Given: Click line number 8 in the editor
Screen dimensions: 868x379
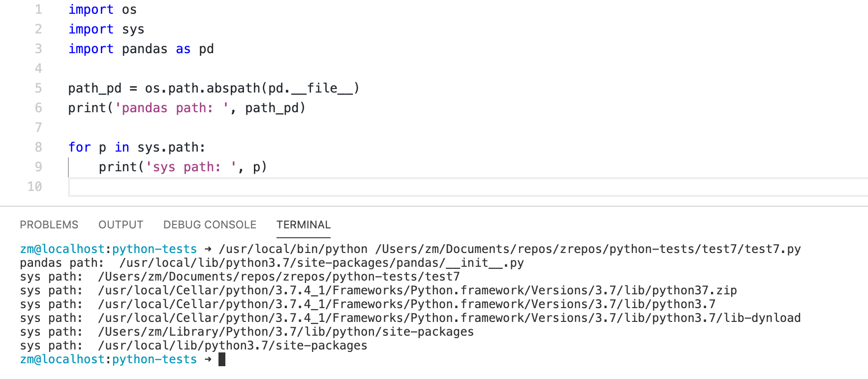Looking at the screenshot, I should [38, 147].
